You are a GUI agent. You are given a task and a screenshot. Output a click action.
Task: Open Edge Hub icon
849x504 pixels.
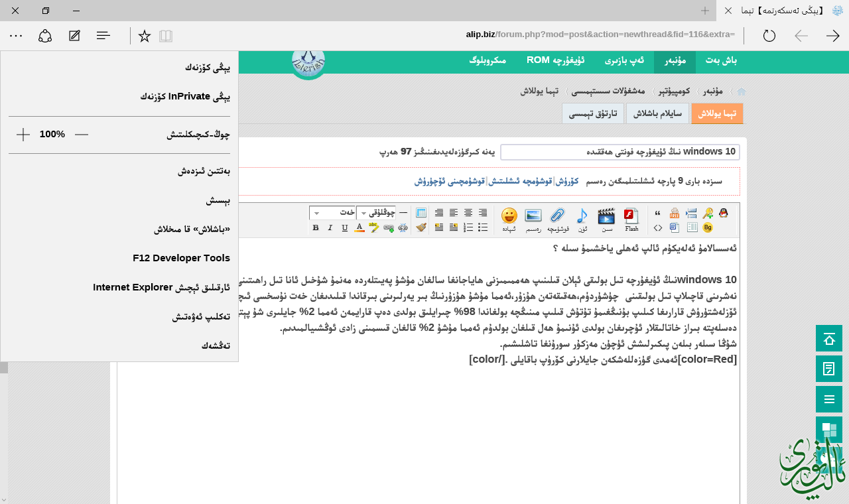103,36
